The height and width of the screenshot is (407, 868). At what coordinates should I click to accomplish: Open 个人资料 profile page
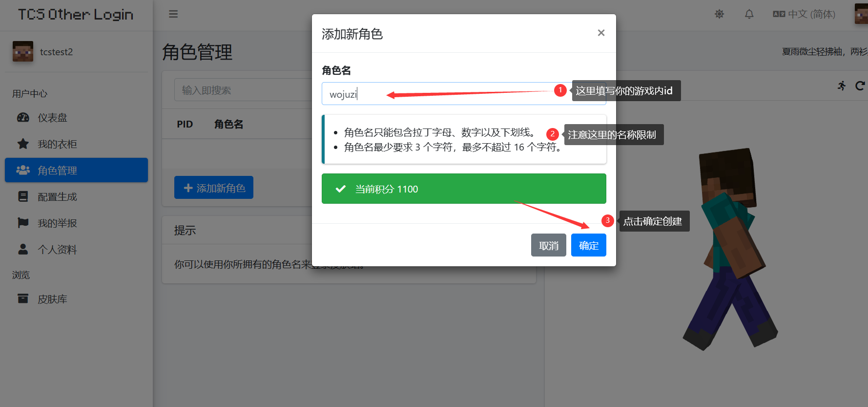coord(57,250)
